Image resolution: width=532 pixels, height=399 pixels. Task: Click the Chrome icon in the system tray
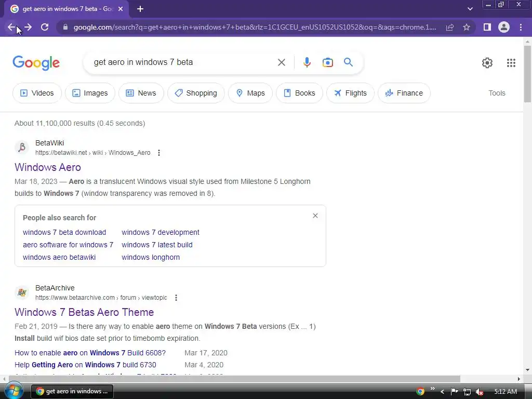point(420,392)
